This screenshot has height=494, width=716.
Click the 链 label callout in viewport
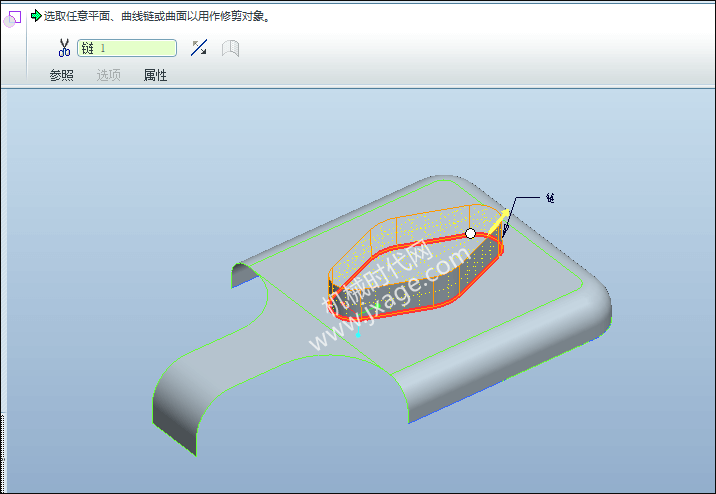pos(550,198)
